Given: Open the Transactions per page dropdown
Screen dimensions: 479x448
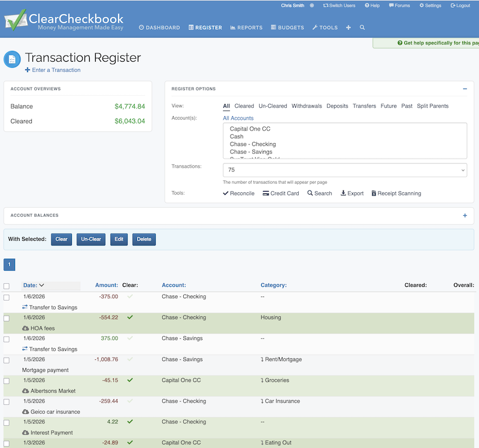Looking at the screenshot, I should [x=345, y=170].
